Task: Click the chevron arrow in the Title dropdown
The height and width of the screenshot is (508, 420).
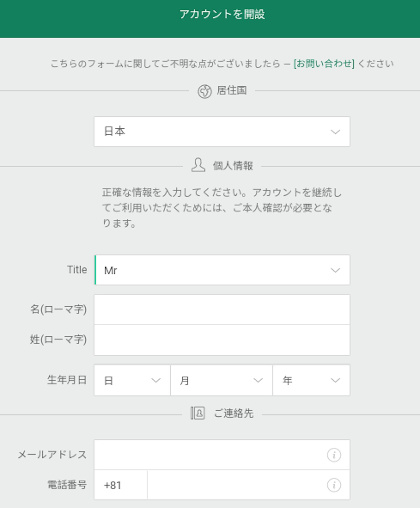Action: click(x=335, y=270)
